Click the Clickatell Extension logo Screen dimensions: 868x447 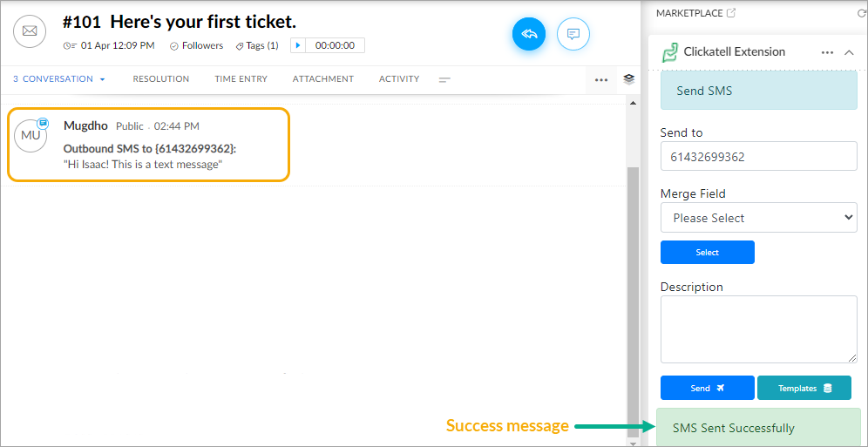670,52
